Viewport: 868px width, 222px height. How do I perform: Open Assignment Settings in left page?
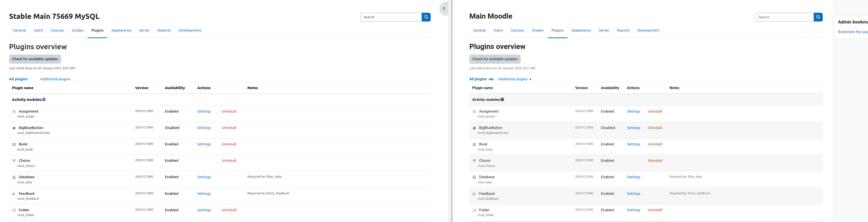click(204, 111)
